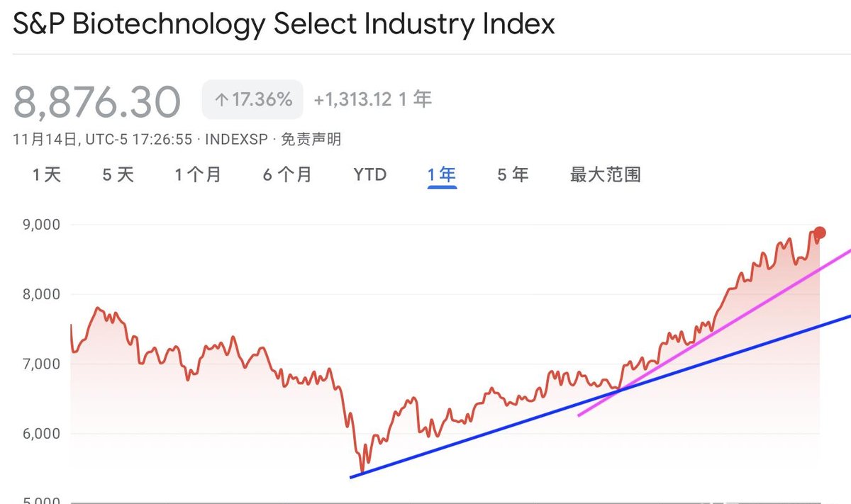Show the 5年 historical chart
851x504 pixels.
pyautogui.click(x=511, y=174)
